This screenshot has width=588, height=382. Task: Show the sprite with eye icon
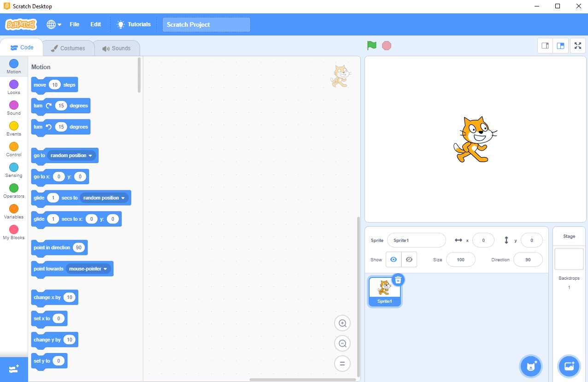tap(394, 259)
